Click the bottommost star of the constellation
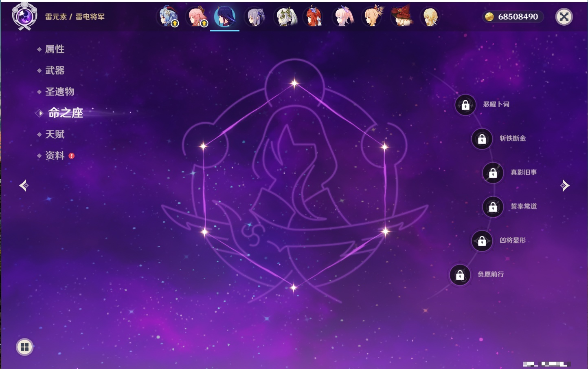Screen dimensions: 588x369 294,288
